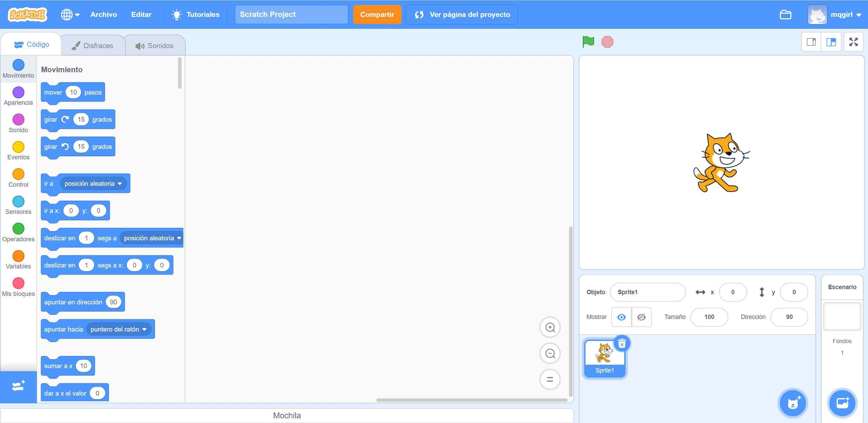Click the choose a backdrop button

[x=842, y=403]
